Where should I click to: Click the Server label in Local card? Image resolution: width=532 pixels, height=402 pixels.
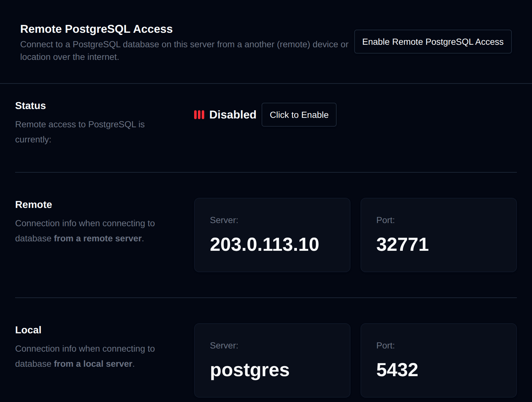tap(224, 346)
